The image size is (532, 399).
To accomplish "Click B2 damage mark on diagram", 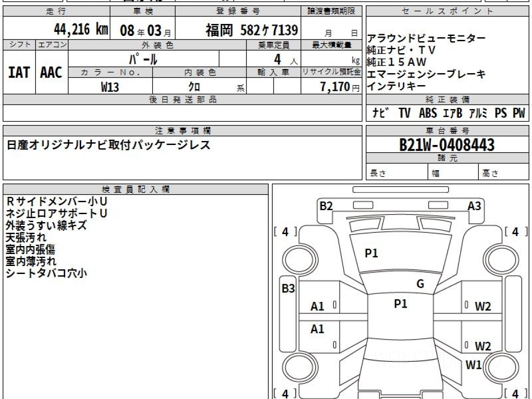I will (326, 206).
